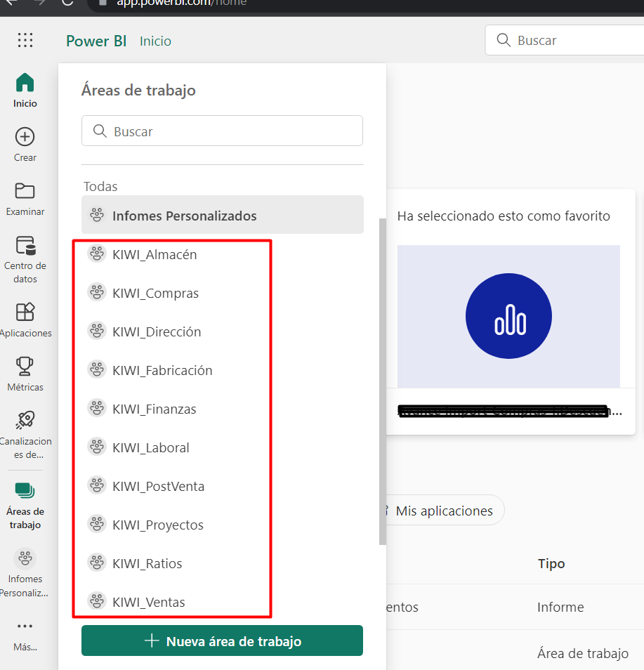Click the workspace icon beside KIWI_Laboral

[97, 447]
